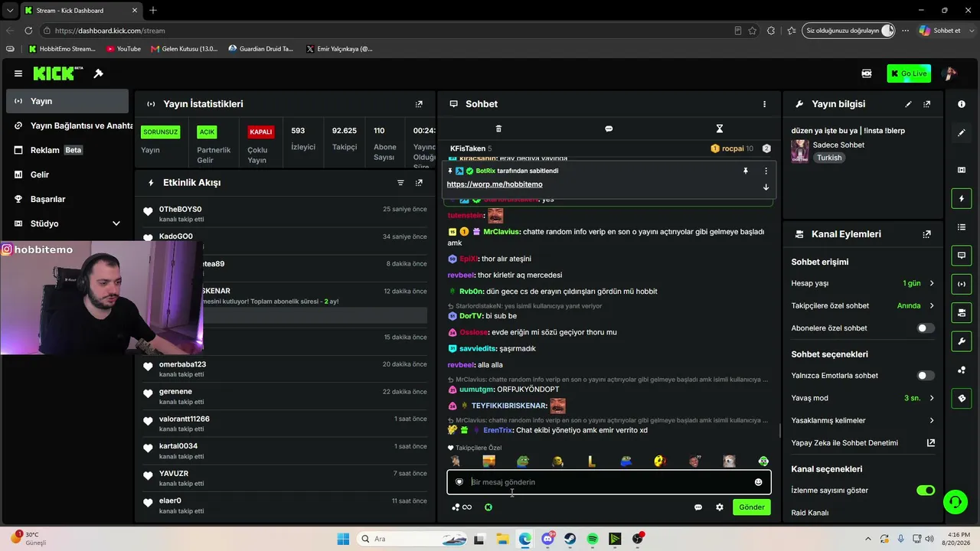The image size is (980, 551).
Task: Expand the pinned message with the down arrow
Action: (766, 187)
